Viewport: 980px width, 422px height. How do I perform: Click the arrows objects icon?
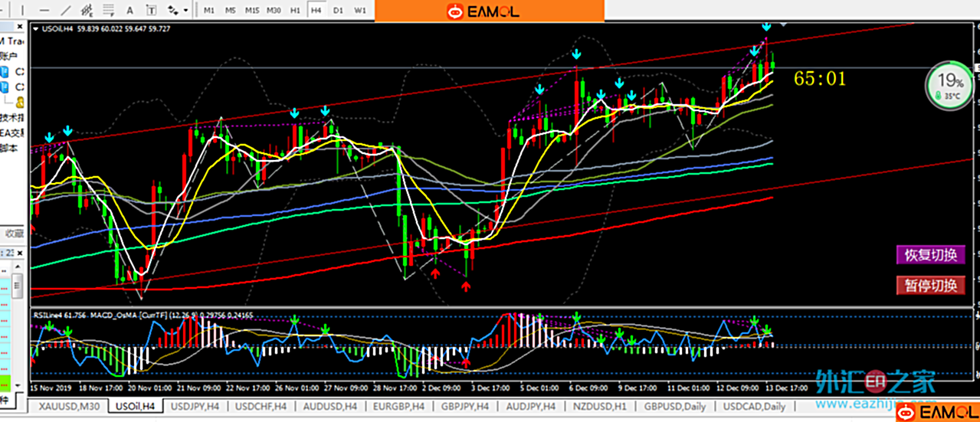[x=172, y=11]
